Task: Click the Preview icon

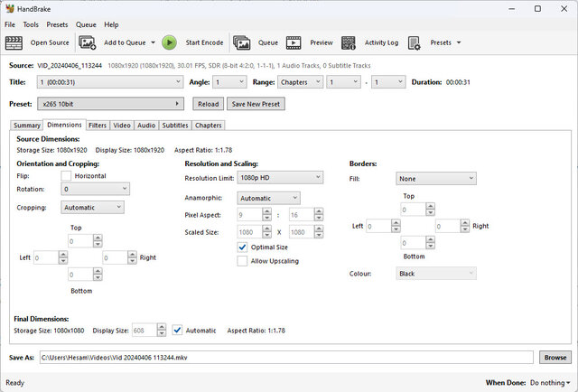Action: (294, 42)
